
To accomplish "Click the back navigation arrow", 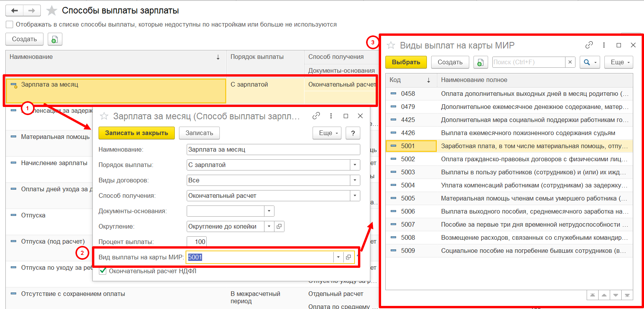I will click(x=15, y=11).
